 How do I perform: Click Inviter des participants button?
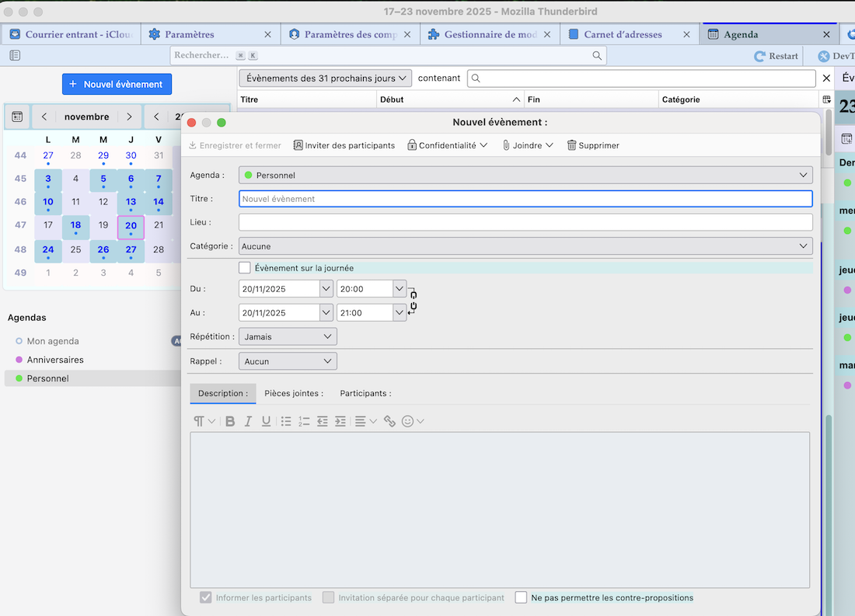[x=344, y=145]
